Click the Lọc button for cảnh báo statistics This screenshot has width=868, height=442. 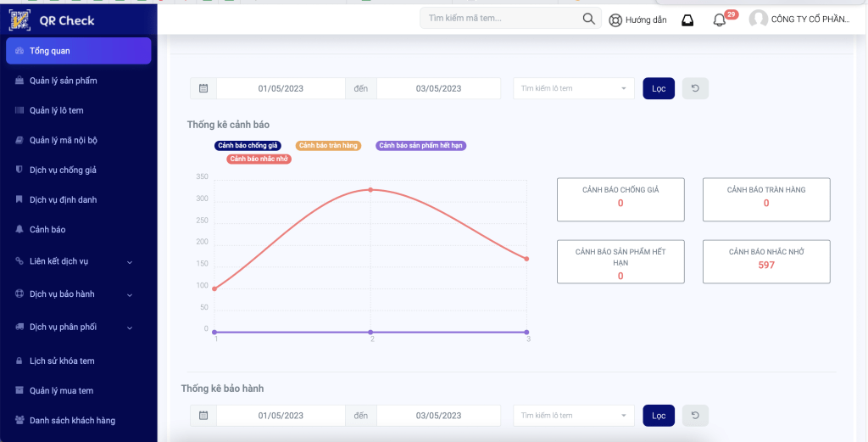coord(659,88)
